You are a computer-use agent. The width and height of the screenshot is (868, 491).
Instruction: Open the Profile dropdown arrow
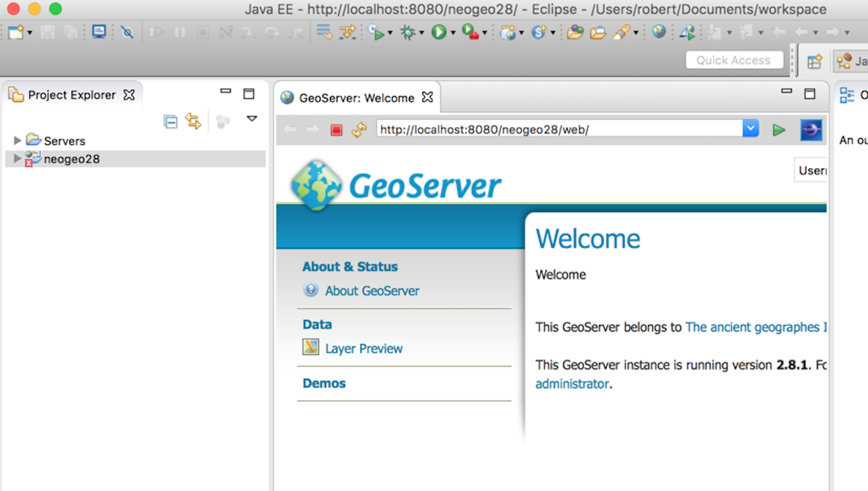point(389,33)
